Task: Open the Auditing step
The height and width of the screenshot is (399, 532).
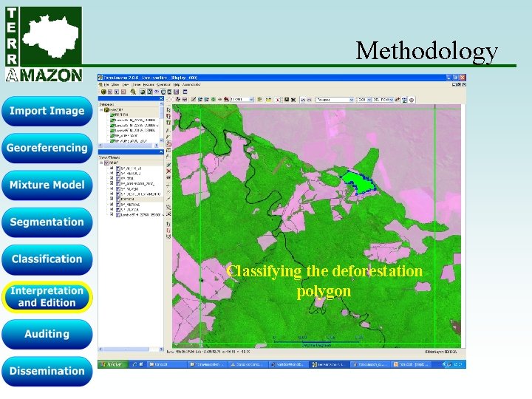Action: 47,334
